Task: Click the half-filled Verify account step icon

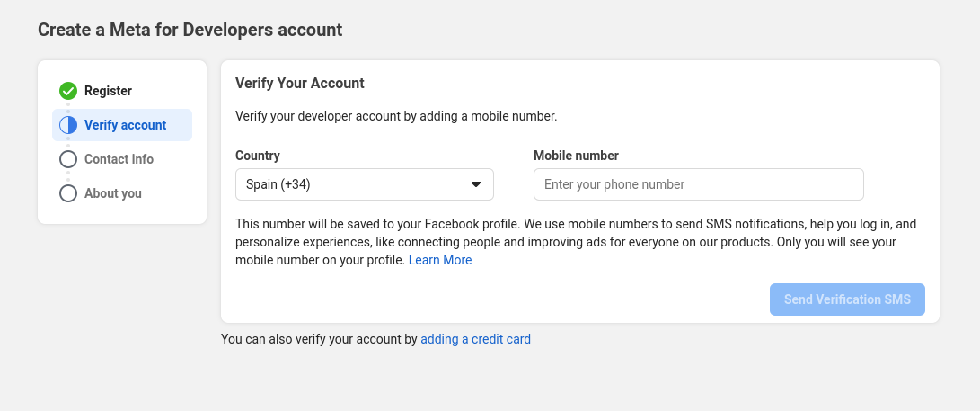Action: [68, 125]
